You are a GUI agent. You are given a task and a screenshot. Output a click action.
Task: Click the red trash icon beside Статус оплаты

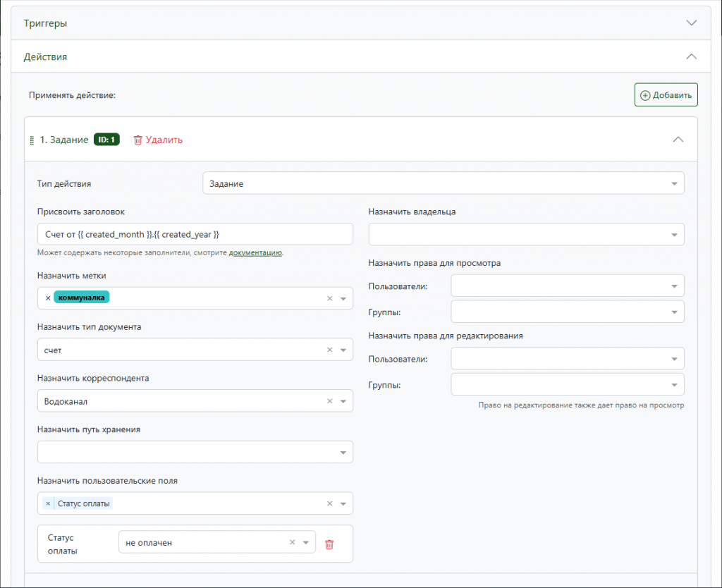(x=329, y=544)
